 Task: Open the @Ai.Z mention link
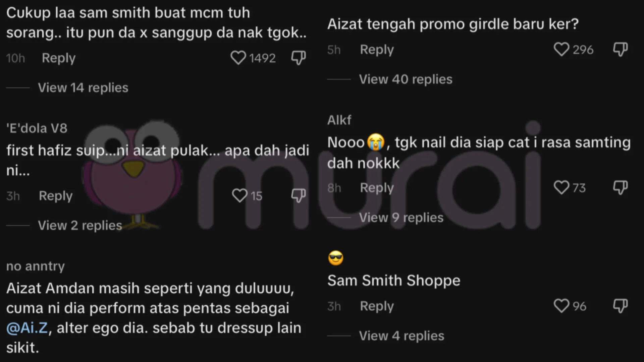pos(27,328)
